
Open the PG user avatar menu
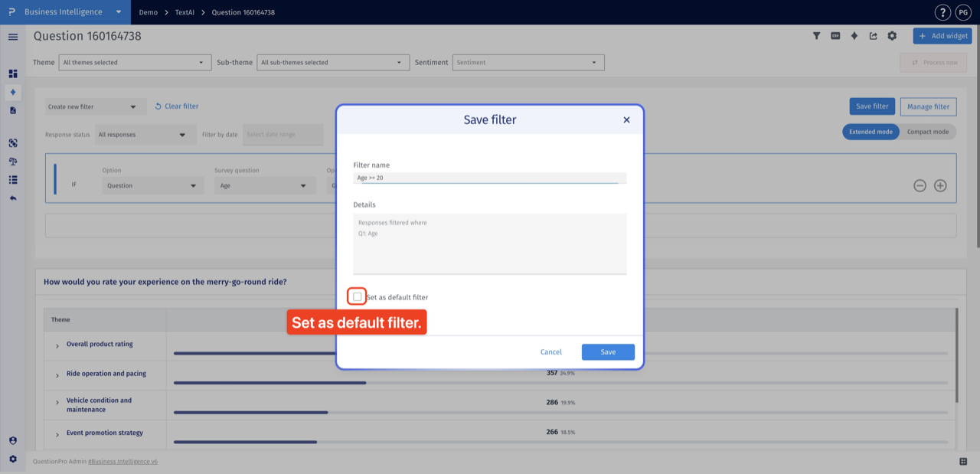(x=962, y=12)
